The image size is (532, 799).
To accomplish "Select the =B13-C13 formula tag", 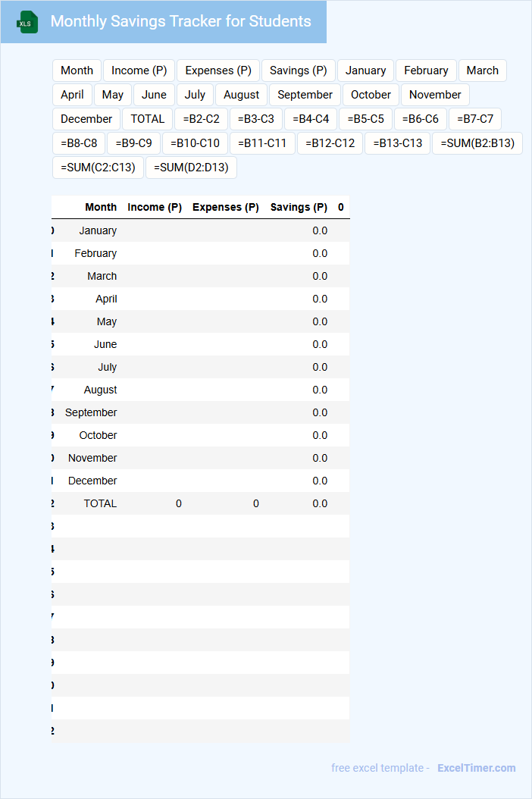I will (x=397, y=143).
